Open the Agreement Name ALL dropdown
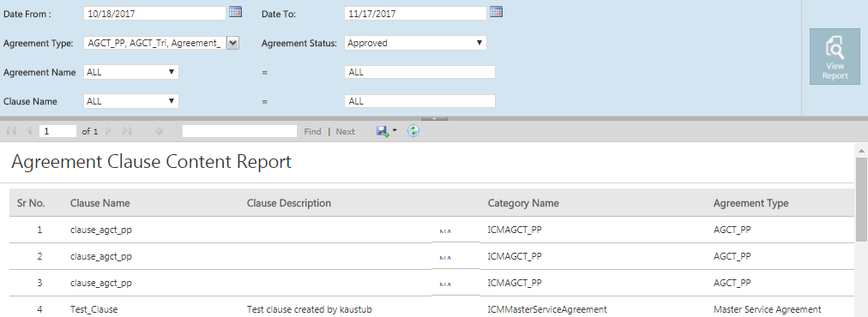The height and width of the screenshot is (317, 868). [131, 72]
